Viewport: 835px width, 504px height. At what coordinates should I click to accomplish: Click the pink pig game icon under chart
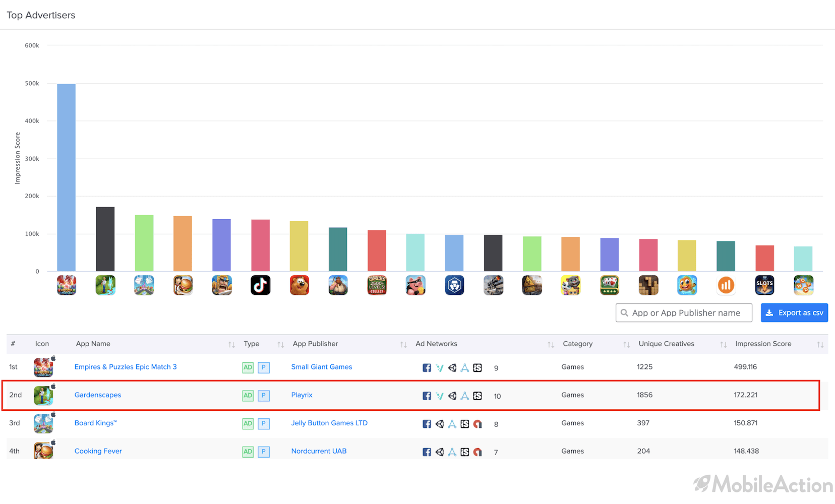(x=415, y=285)
